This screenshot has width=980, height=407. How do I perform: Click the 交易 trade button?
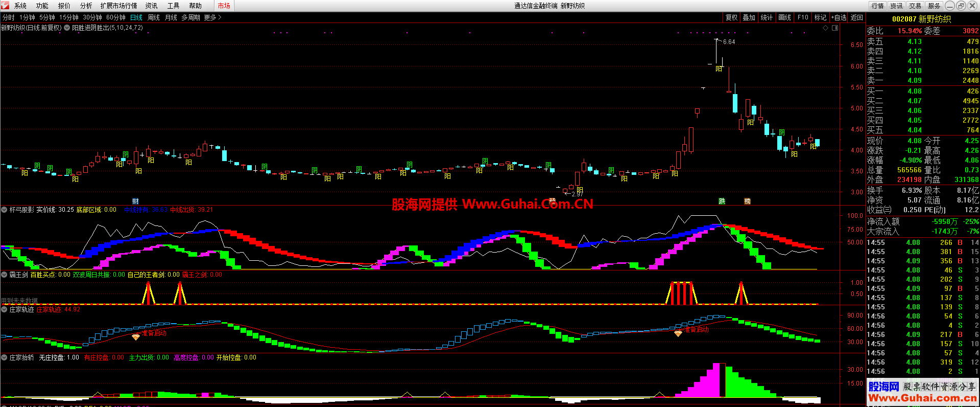915,6
